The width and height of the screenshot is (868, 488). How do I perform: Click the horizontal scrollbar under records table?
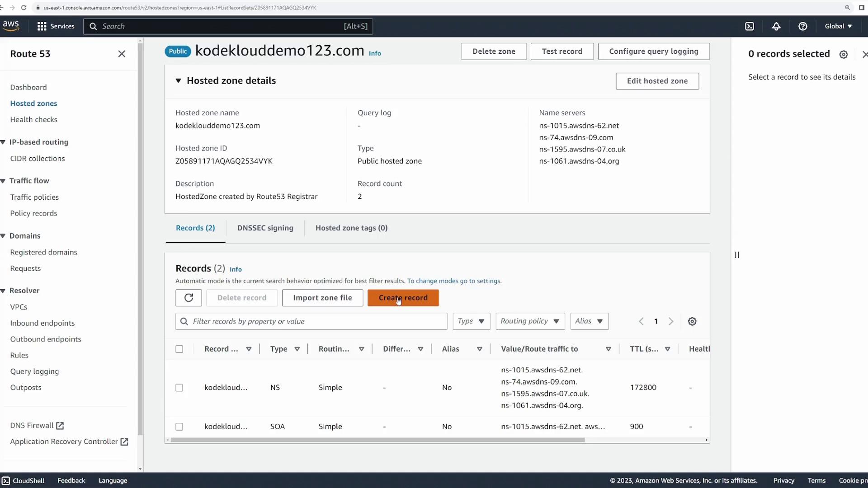378,440
